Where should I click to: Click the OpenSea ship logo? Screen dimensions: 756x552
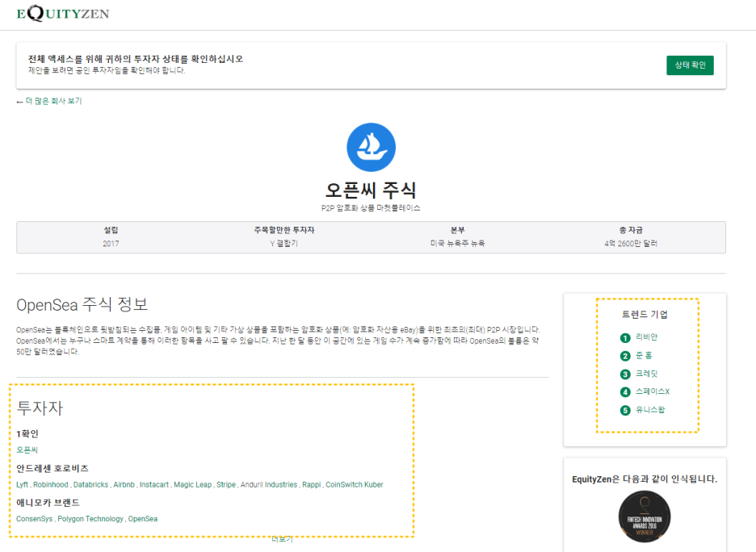[x=371, y=147]
